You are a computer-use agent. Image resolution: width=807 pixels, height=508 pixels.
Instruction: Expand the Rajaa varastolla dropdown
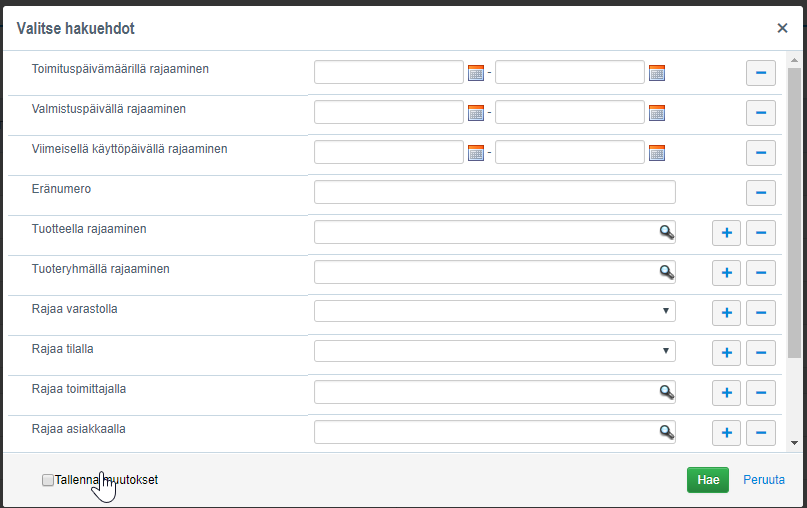[x=495, y=311]
